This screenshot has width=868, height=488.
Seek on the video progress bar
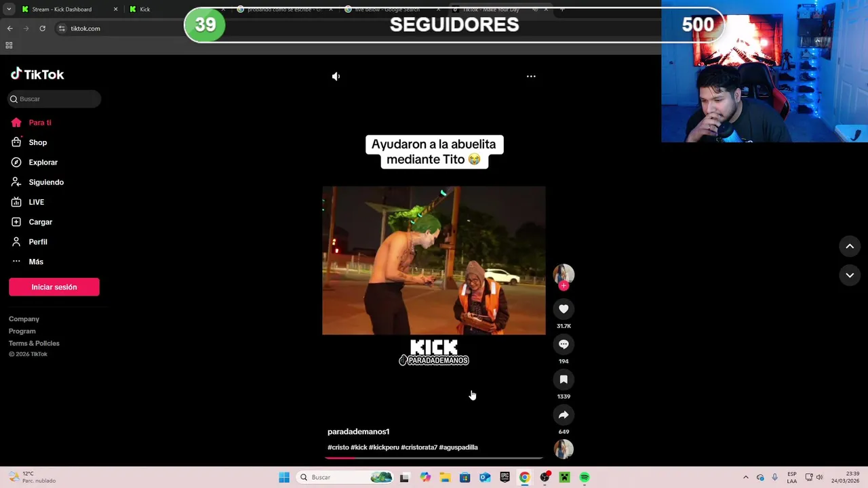point(434,458)
